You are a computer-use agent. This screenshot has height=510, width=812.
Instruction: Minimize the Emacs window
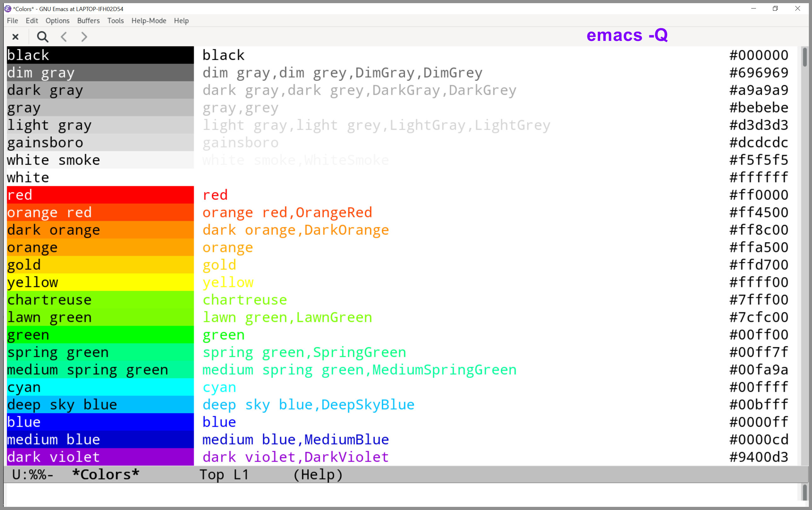[x=754, y=8]
